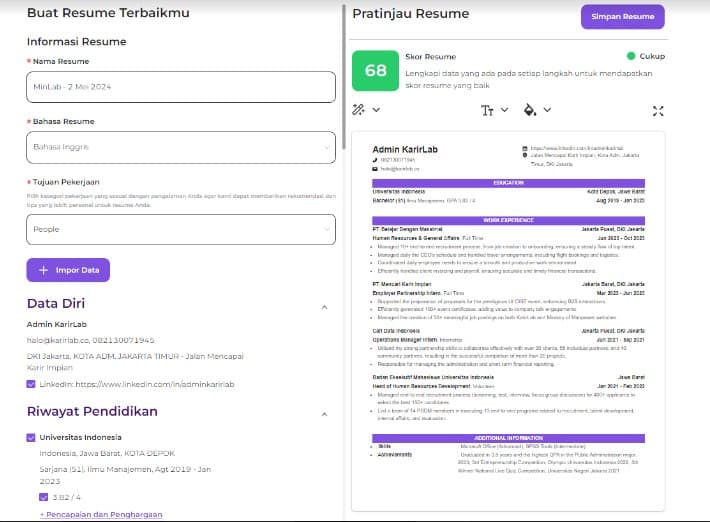Click the plus icon on Impor Data
This screenshot has width=710, height=522.
[43, 270]
